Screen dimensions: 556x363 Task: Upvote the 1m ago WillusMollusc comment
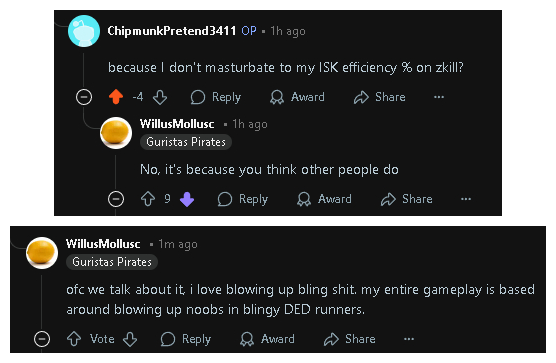coord(74,339)
